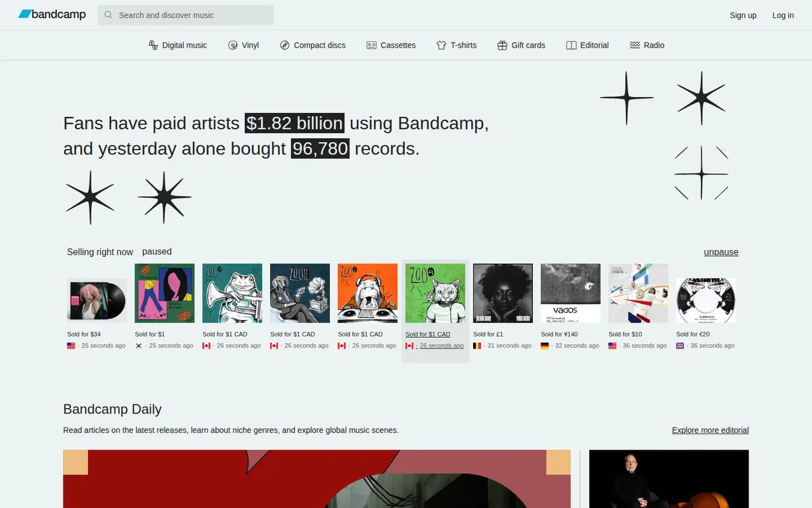View the black-and-white portrait album sold for £1
Image resolution: width=812 pixels, height=508 pixels.
(503, 293)
